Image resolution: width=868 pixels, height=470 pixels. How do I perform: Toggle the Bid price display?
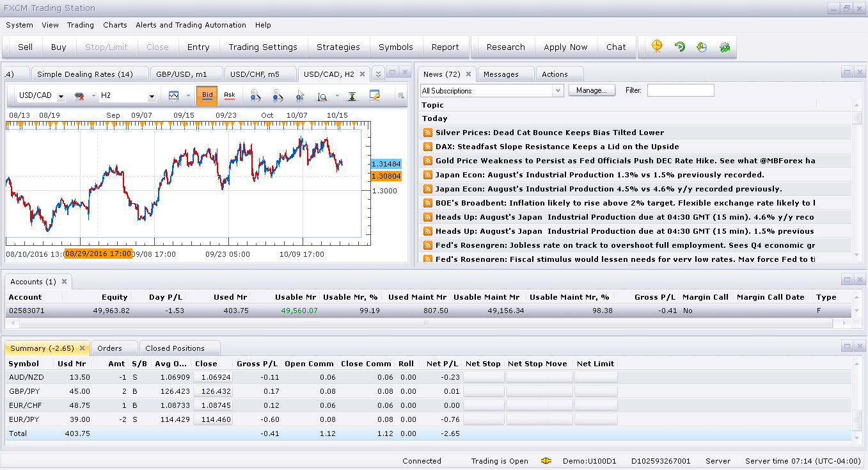coord(207,95)
